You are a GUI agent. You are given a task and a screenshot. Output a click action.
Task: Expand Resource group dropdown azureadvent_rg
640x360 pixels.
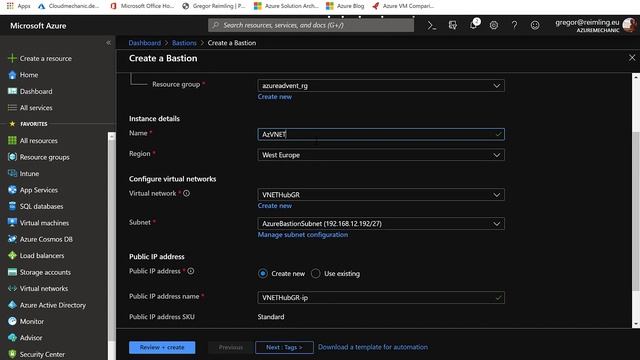[381, 86]
